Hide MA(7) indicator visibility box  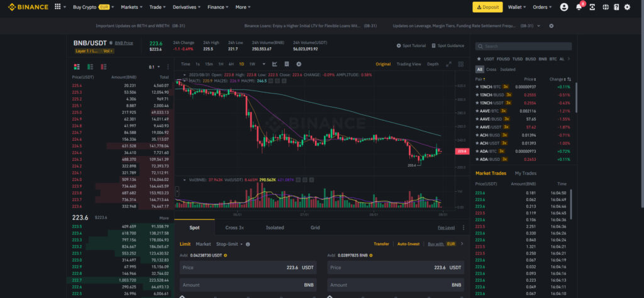click(x=272, y=81)
